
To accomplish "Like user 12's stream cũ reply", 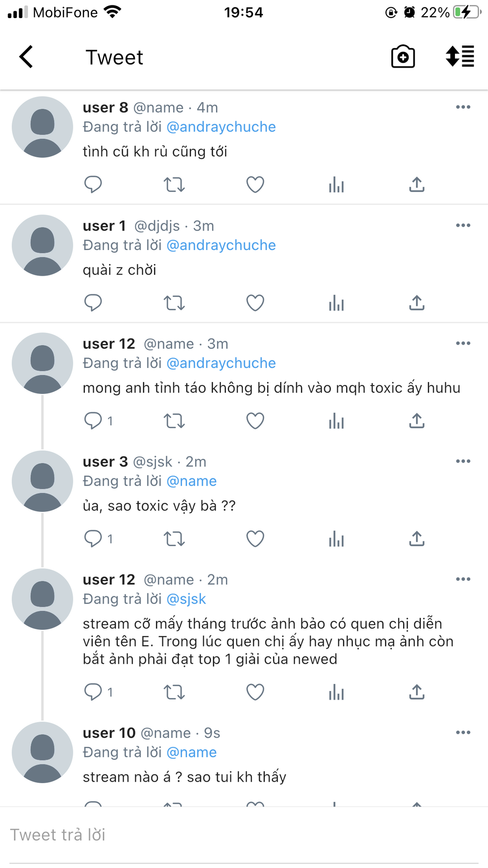I will (x=255, y=692).
